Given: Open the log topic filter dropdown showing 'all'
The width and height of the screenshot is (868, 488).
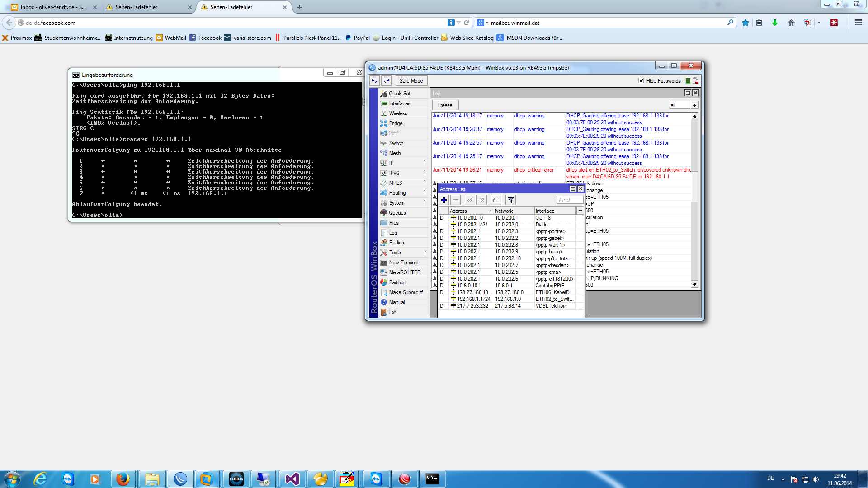Looking at the screenshot, I should 694,104.
